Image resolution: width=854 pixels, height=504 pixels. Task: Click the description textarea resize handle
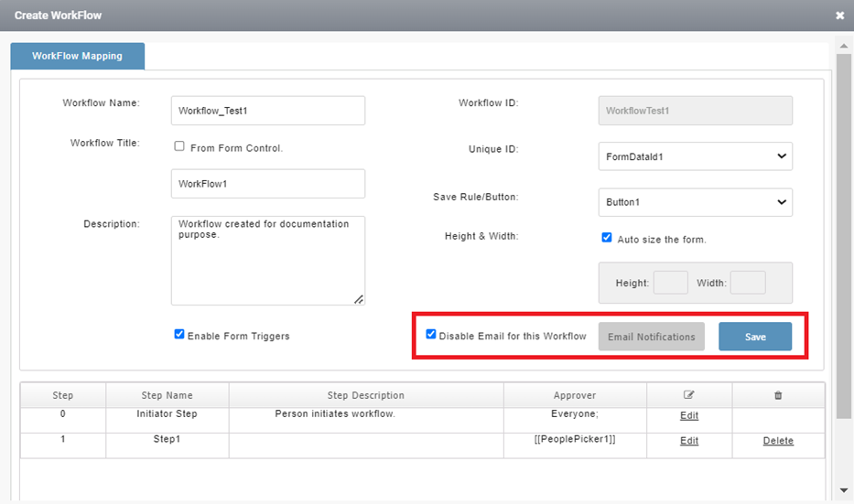(x=359, y=299)
